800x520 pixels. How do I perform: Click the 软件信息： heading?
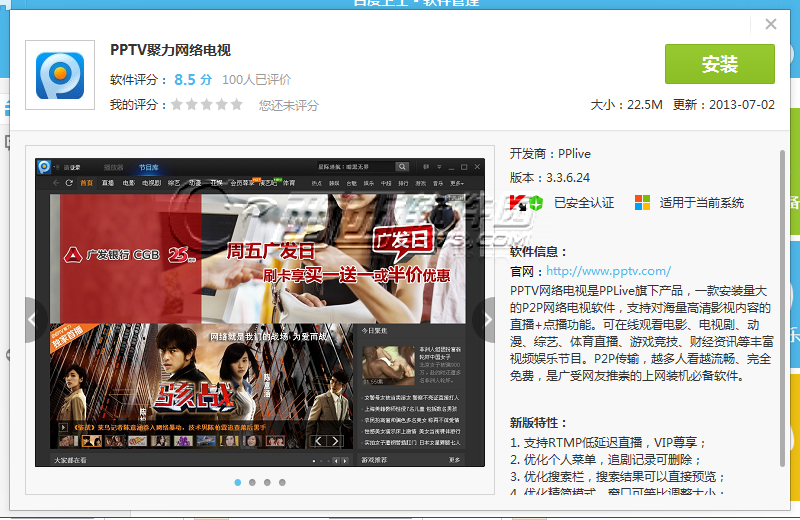click(x=538, y=252)
